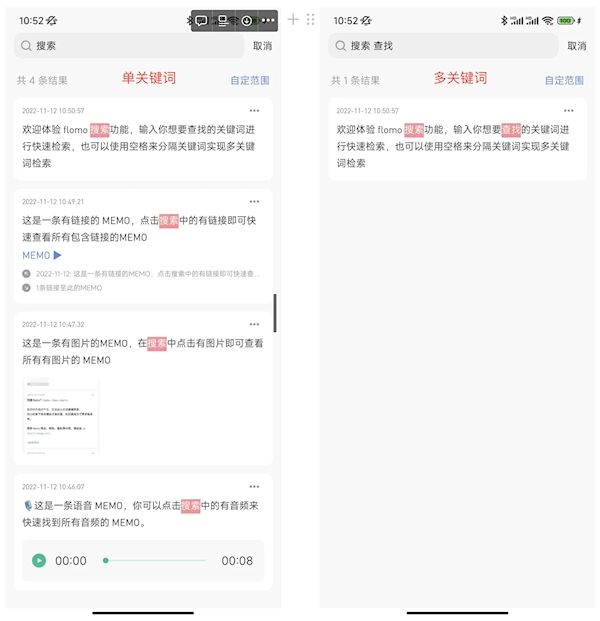
Task: Open the image thumbnail in memo
Action: 61,416
